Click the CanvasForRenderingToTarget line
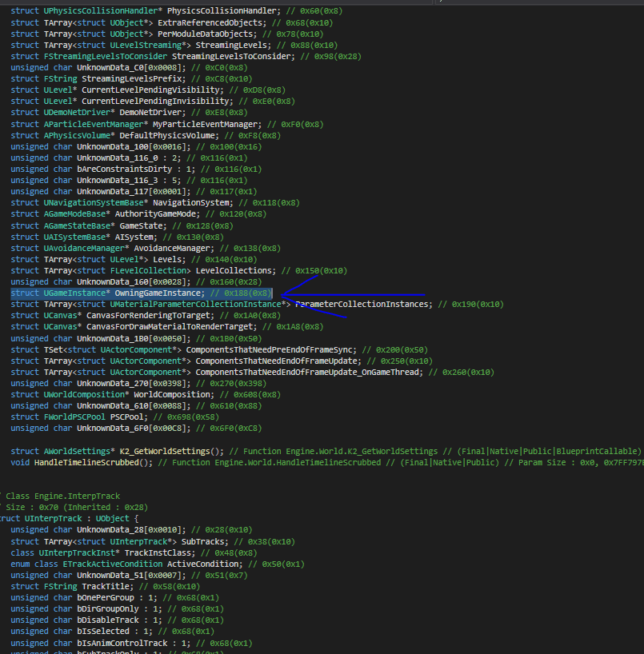Screen dimensions: 644x654 tap(146, 316)
